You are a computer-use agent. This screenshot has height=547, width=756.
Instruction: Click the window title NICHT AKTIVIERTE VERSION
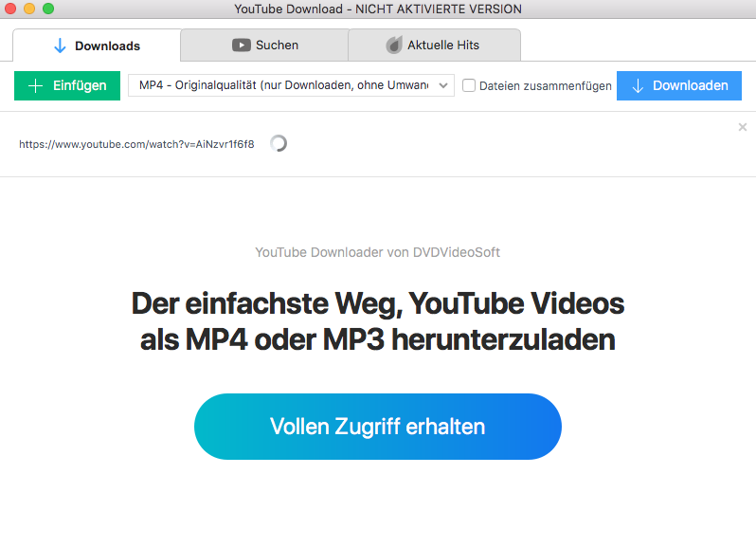point(378,9)
